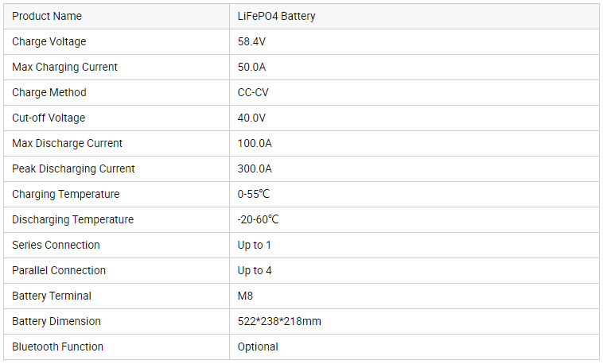Viewport: 603px width, 364px height.
Task: Click the "Optional" Bluetooth value
Action: click(x=258, y=347)
